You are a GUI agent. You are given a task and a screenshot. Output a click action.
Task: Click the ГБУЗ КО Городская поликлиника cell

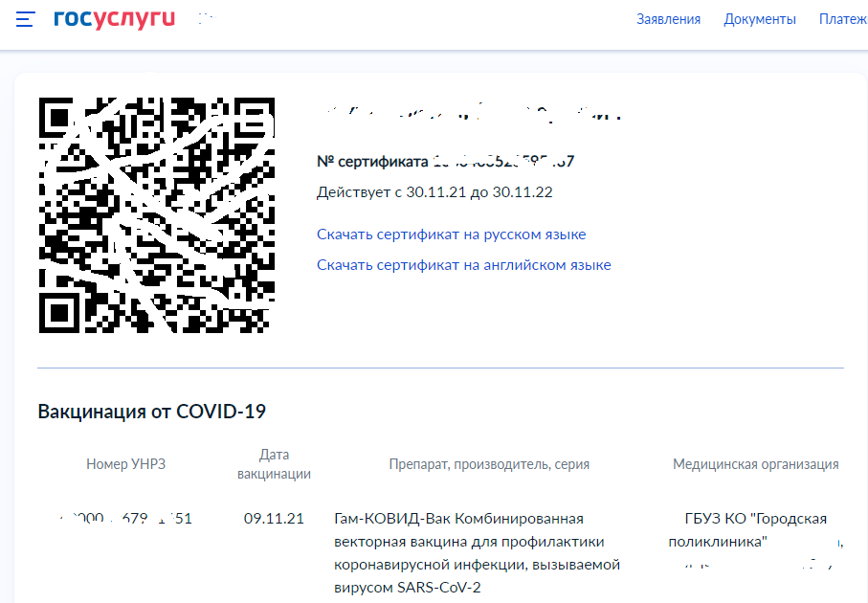(x=755, y=530)
